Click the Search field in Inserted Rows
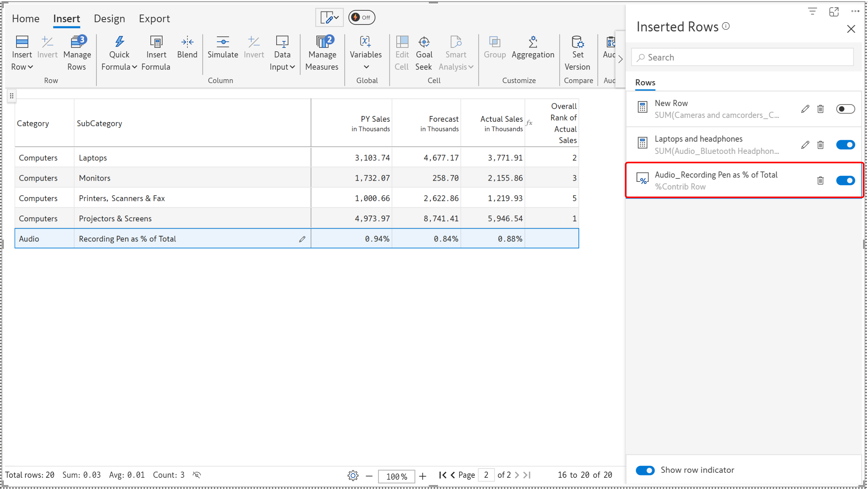The width and height of the screenshot is (868, 490). (x=742, y=57)
